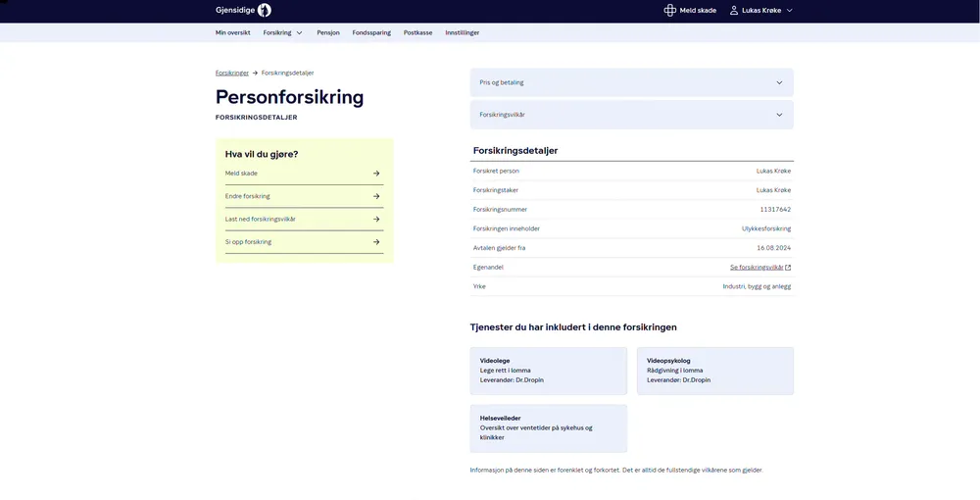Open Innstillinger in the navigation bar
This screenshot has width=980, height=500.
[463, 32]
